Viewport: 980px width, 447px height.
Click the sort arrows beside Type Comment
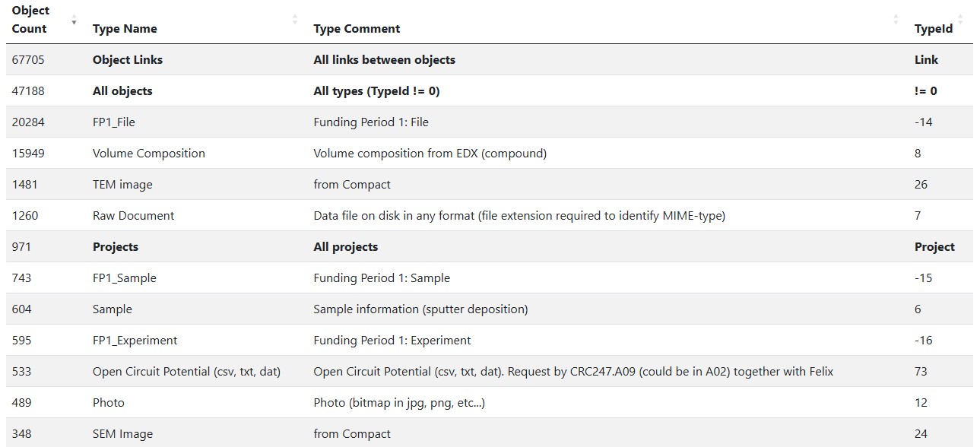point(896,20)
